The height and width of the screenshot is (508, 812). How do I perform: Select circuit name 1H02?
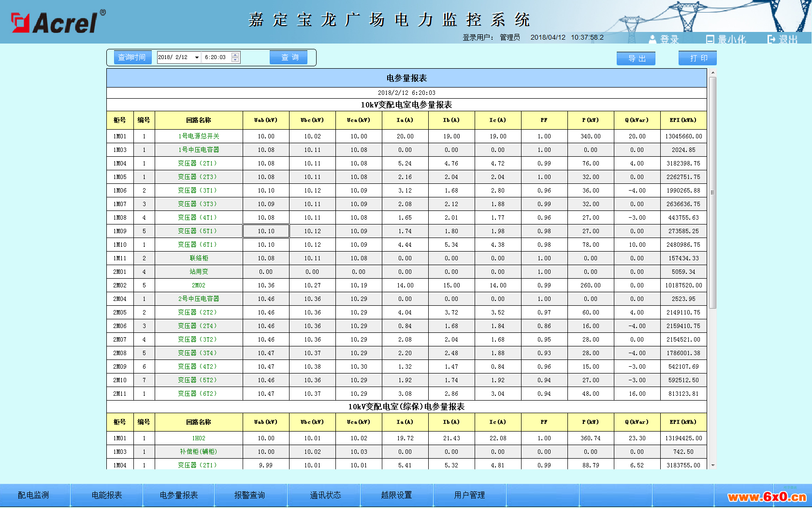(199, 438)
